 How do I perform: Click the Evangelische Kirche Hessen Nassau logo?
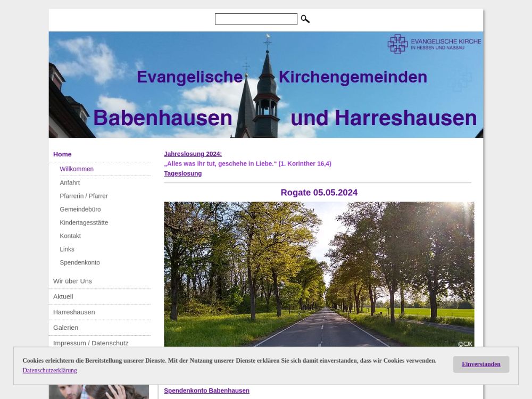coord(434,44)
